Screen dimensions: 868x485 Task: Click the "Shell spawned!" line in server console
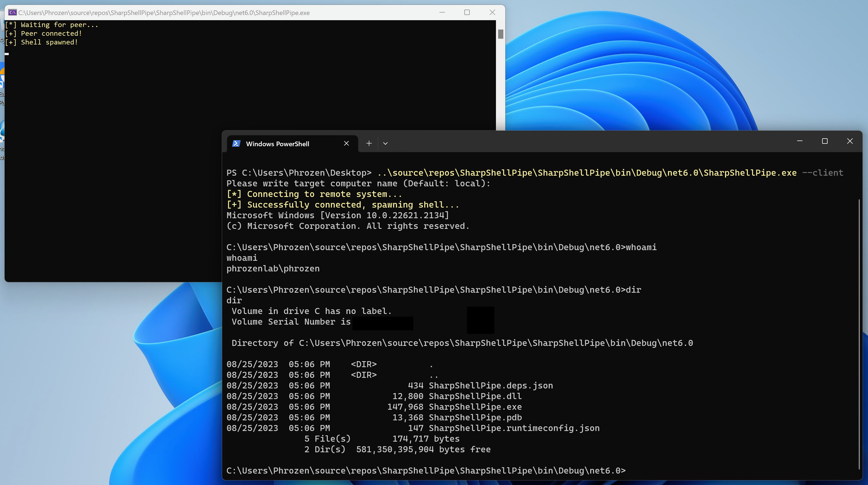point(49,42)
